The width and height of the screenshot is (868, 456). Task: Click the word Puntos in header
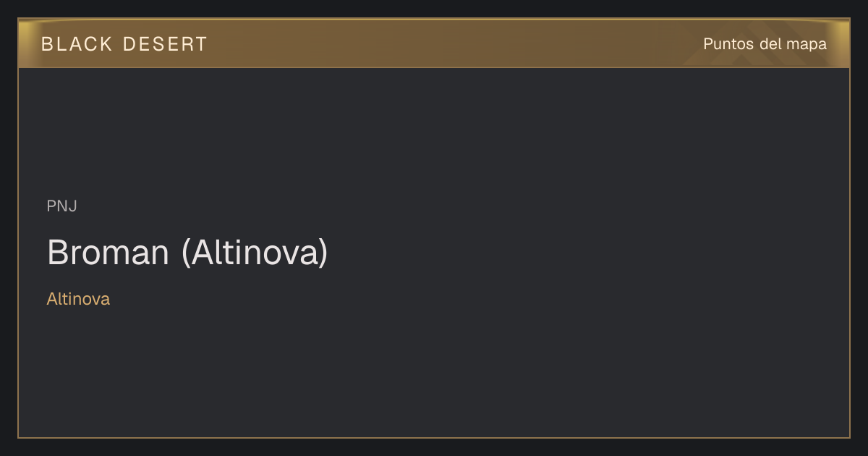(x=729, y=44)
